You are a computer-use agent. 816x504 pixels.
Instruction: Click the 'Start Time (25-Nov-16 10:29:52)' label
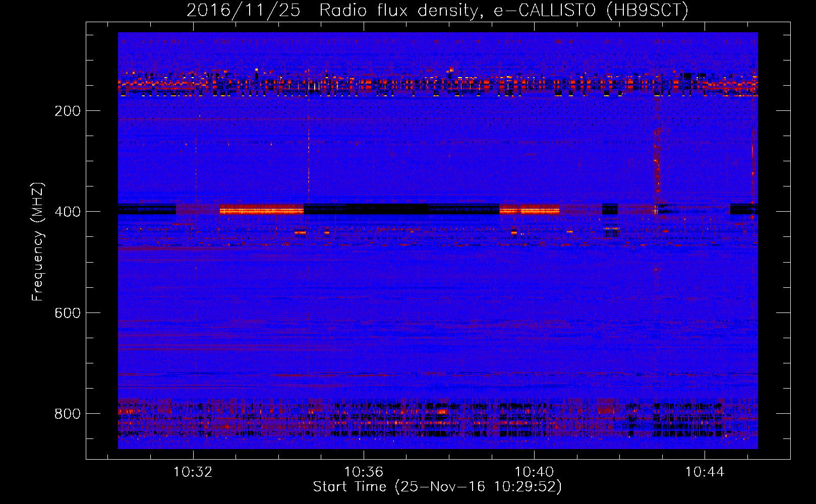[x=437, y=487]
